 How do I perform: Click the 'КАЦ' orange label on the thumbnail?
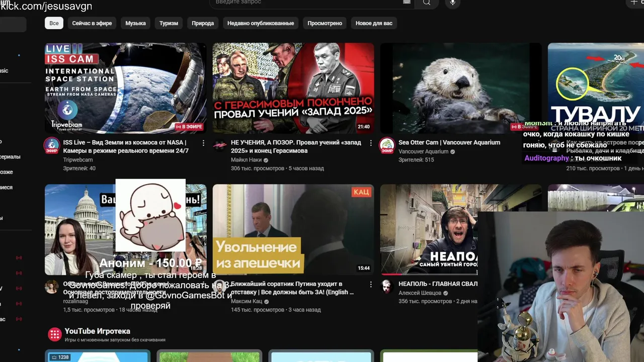tap(361, 192)
